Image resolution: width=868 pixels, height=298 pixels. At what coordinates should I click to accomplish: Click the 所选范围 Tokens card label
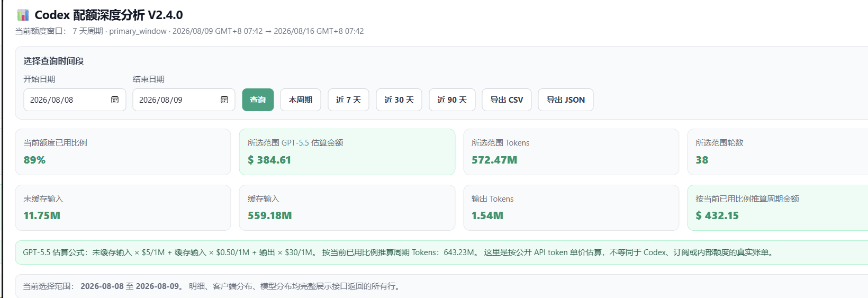(500, 143)
